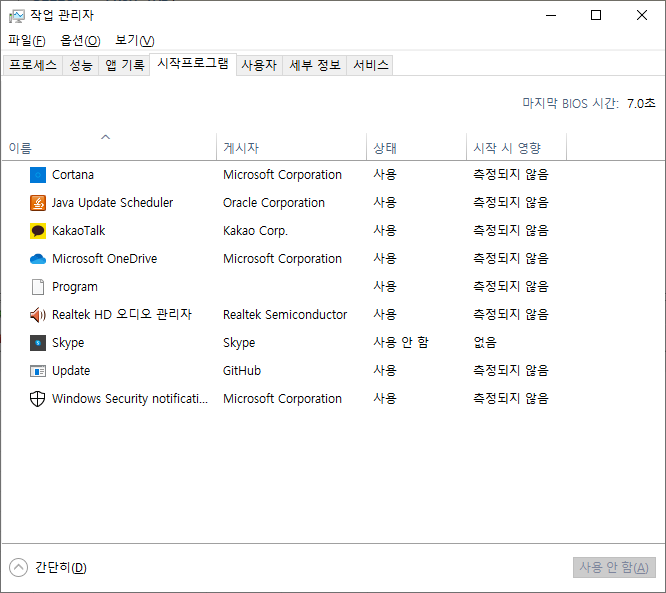Click the Realtek HD speaker icon
Viewport: 666px width, 593px height.
(x=38, y=315)
